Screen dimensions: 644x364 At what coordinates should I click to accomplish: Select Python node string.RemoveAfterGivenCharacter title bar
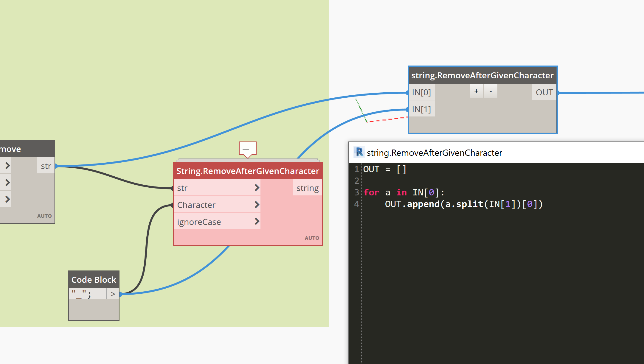482,75
